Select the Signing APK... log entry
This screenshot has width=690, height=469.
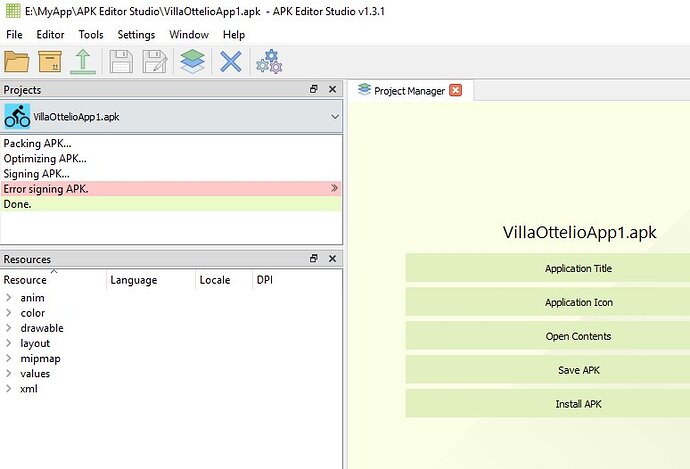171,173
